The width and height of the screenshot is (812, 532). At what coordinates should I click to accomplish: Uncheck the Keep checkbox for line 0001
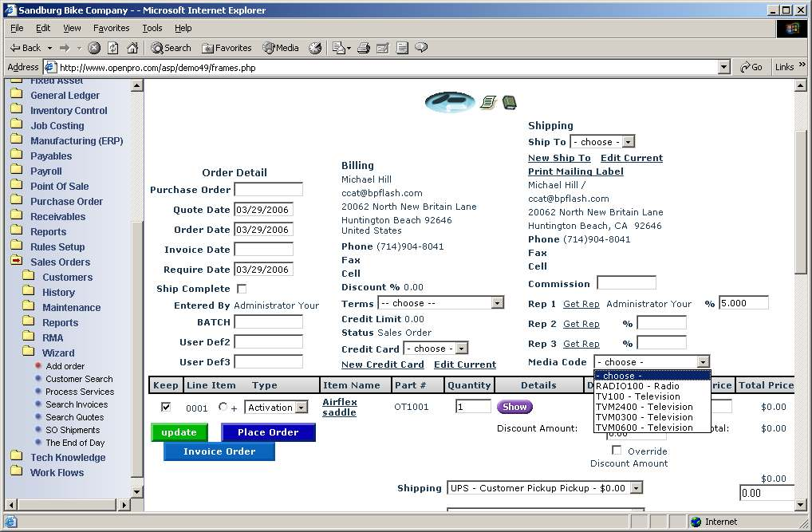166,407
